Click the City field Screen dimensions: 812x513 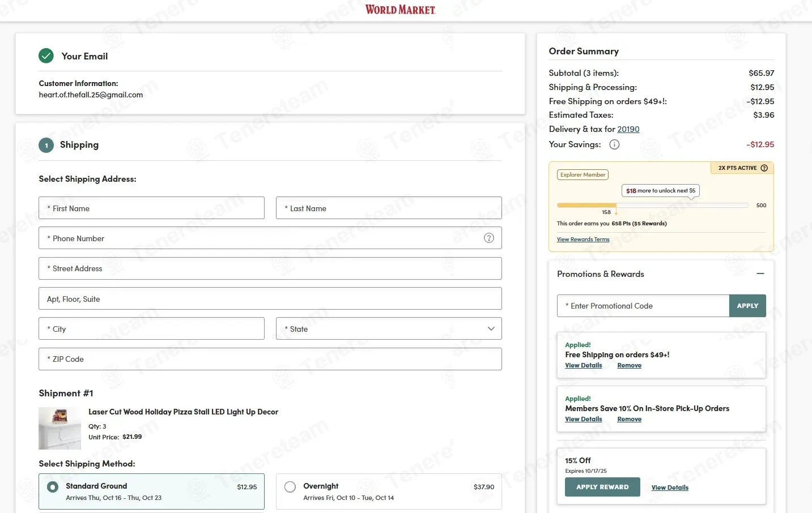click(x=151, y=328)
